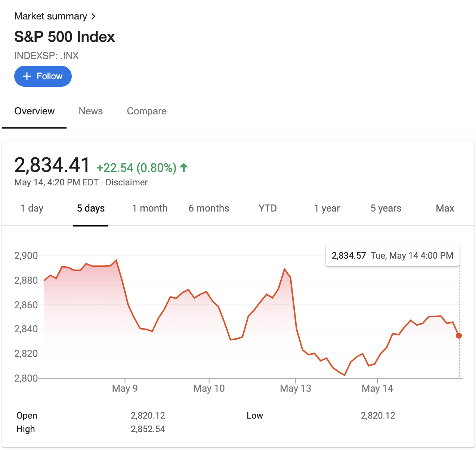The image size is (476, 450).
Task: Select the 5 days time range
Action: [91, 209]
